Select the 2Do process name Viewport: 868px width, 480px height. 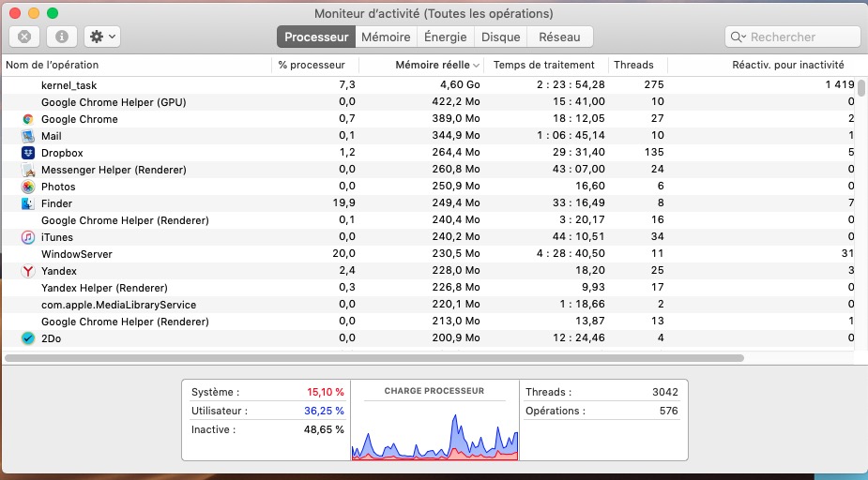[51, 338]
